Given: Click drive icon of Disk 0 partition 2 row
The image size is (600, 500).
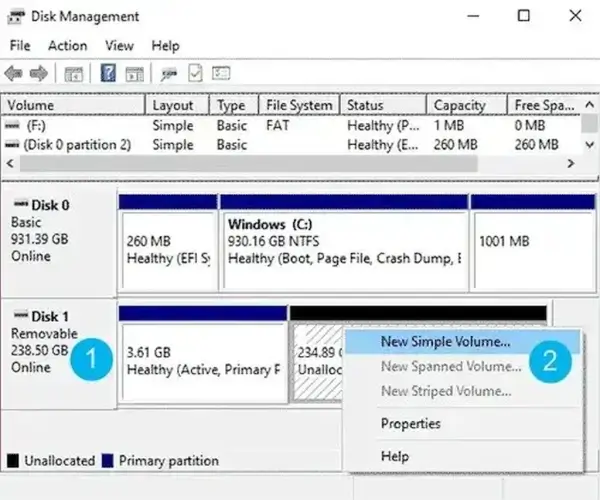Looking at the screenshot, I should (12, 145).
